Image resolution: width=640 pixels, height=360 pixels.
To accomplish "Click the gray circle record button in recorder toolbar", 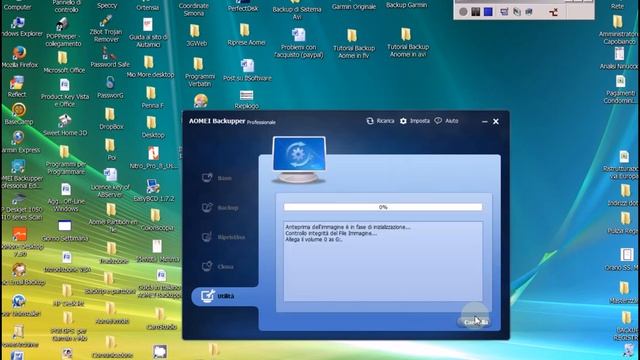I will [x=463, y=12].
